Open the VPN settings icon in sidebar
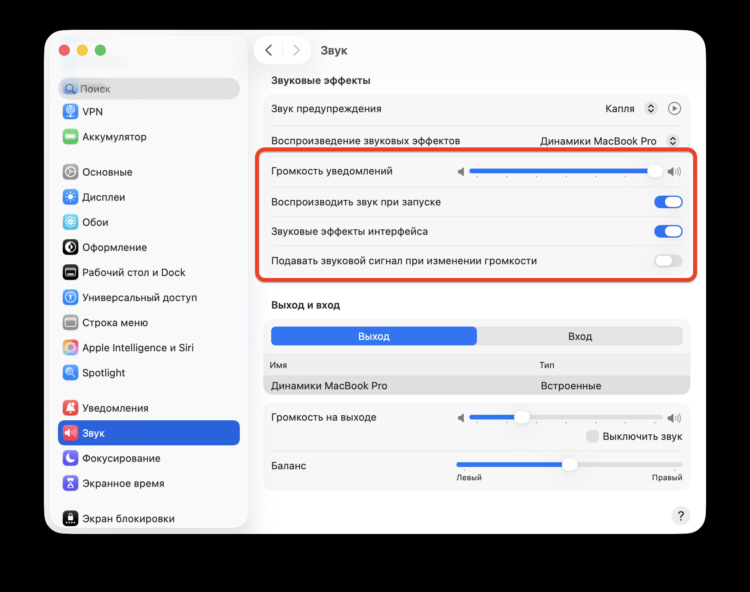This screenshot has width=750, height=592. (71, 112)
